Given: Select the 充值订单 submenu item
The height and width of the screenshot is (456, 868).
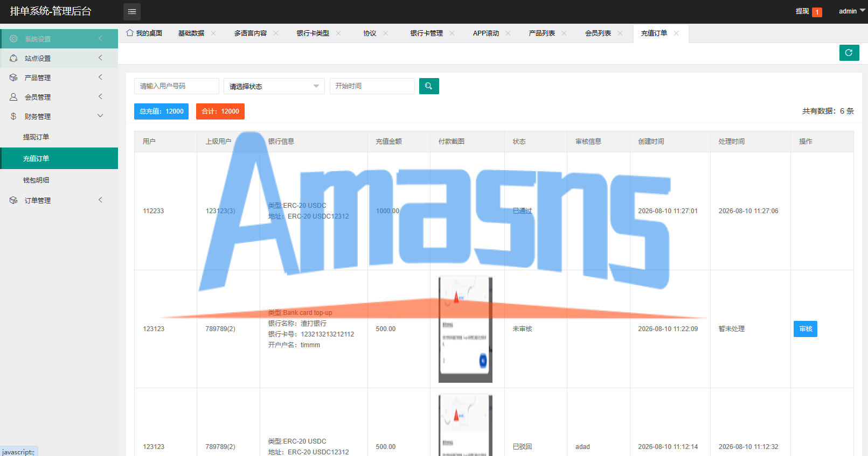Looking at the screenshot, I should tap(59, 158).
